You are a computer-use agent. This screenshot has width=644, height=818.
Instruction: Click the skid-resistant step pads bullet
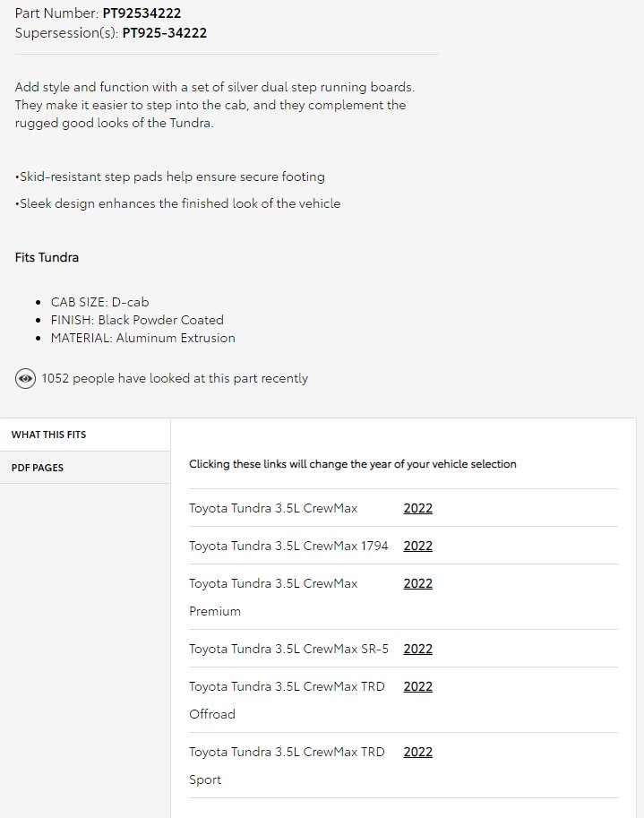coord(170,177)
